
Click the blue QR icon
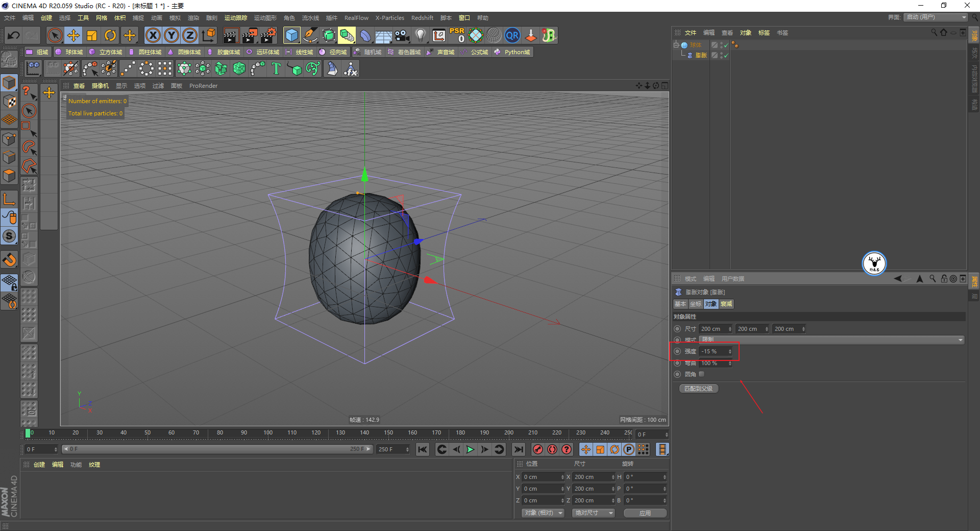pos(512,35)
